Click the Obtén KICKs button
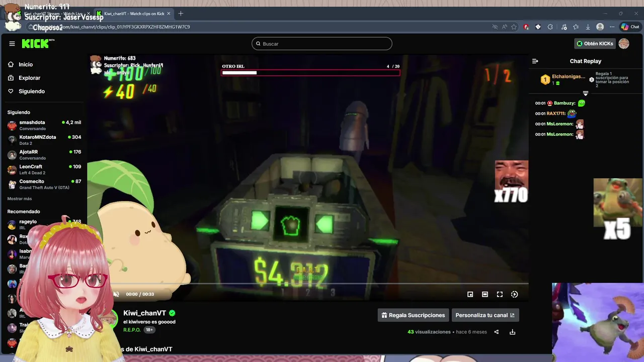This screenshot has width=644, height=362. [595, 44]
